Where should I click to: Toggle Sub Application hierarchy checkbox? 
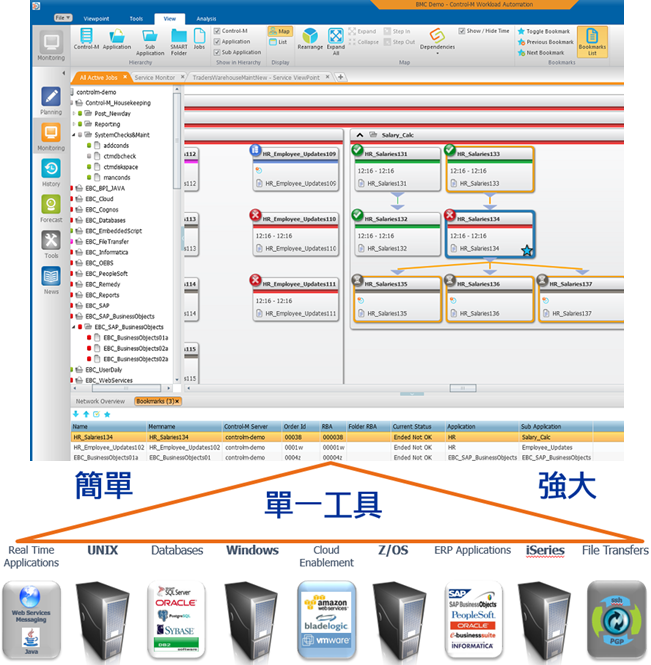217,52
